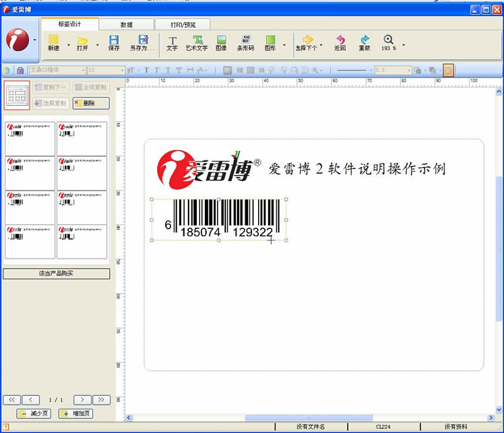Click the italic T format icon
504x433 pixels.
[157, 70]
